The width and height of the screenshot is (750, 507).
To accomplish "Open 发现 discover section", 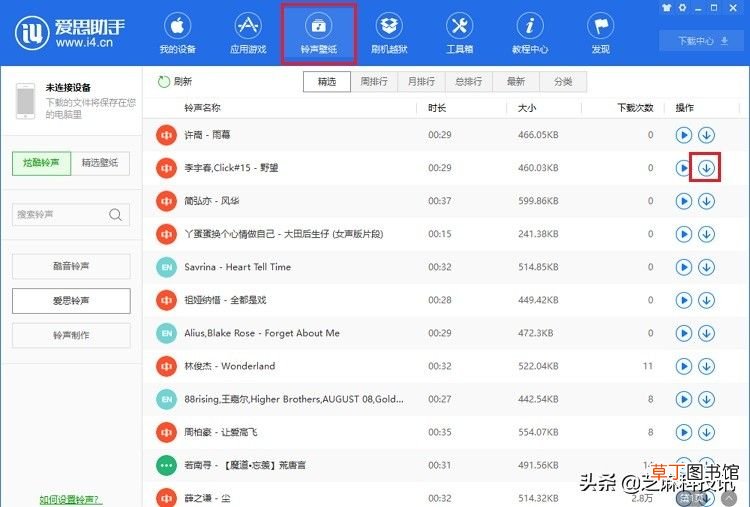I will click(x=600, y=33).
